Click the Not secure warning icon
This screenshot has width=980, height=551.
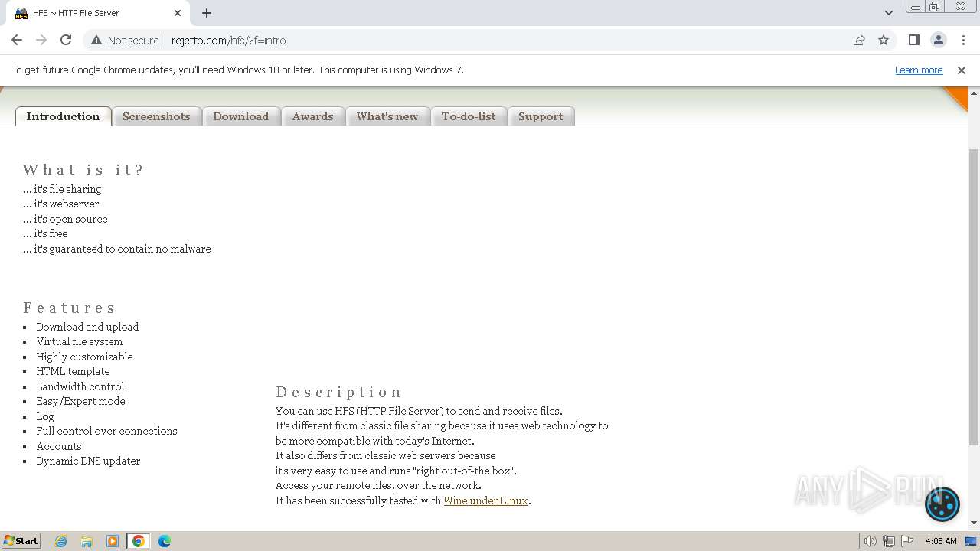tap(96, 40)
